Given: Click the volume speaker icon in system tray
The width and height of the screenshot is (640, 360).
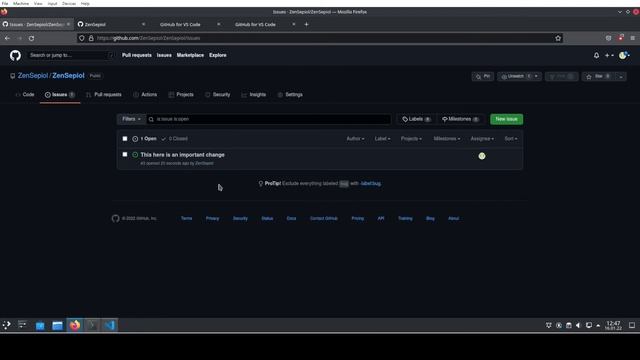Looking at the screenshot, I should (578, 325).
